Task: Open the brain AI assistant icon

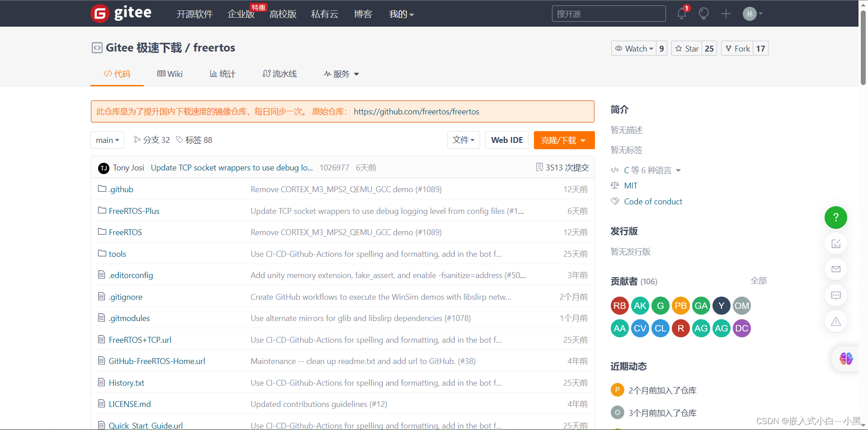Action: click(846, 359)
